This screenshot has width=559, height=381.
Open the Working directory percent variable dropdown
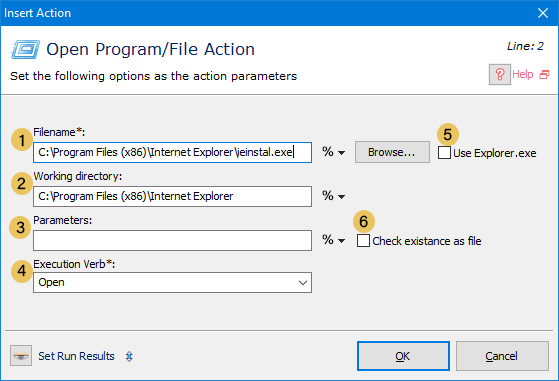333,196
